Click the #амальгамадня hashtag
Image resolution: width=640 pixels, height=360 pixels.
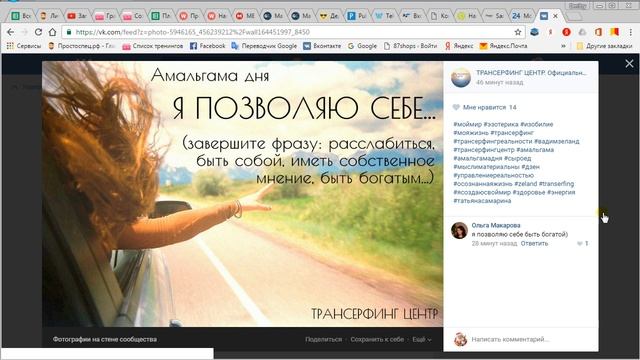tap(478, 158)
